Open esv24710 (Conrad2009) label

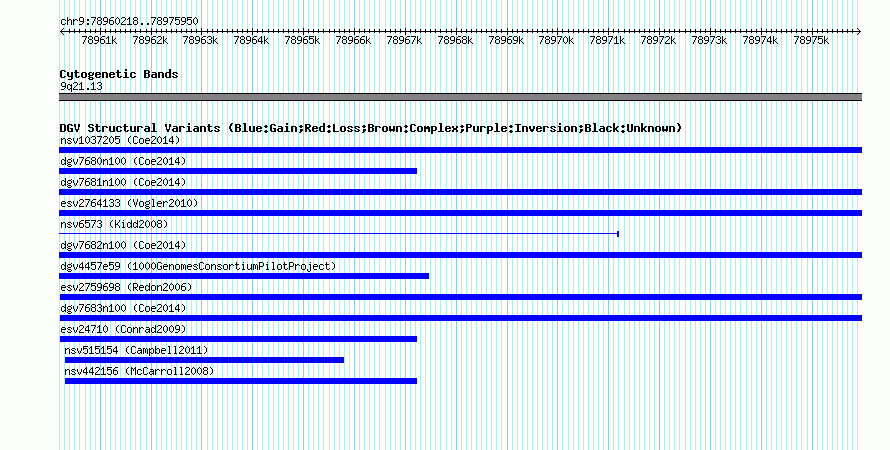pyautogui.click(x=123, y=329)
